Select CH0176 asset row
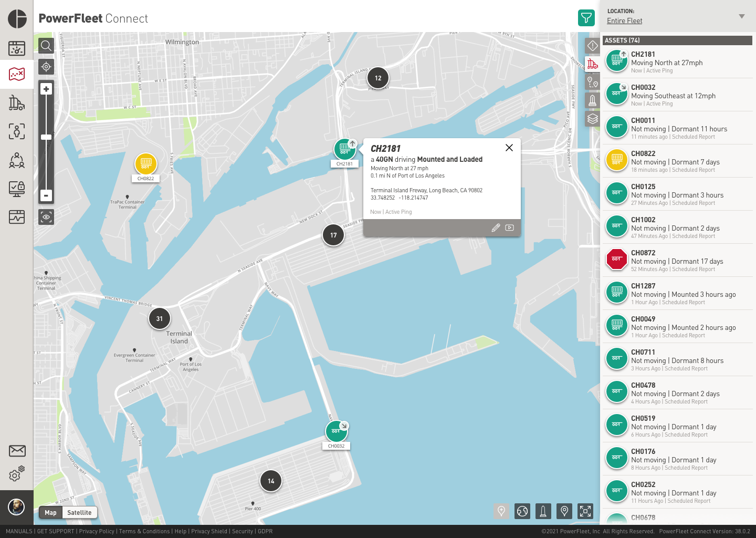 [x=677, y=459]
